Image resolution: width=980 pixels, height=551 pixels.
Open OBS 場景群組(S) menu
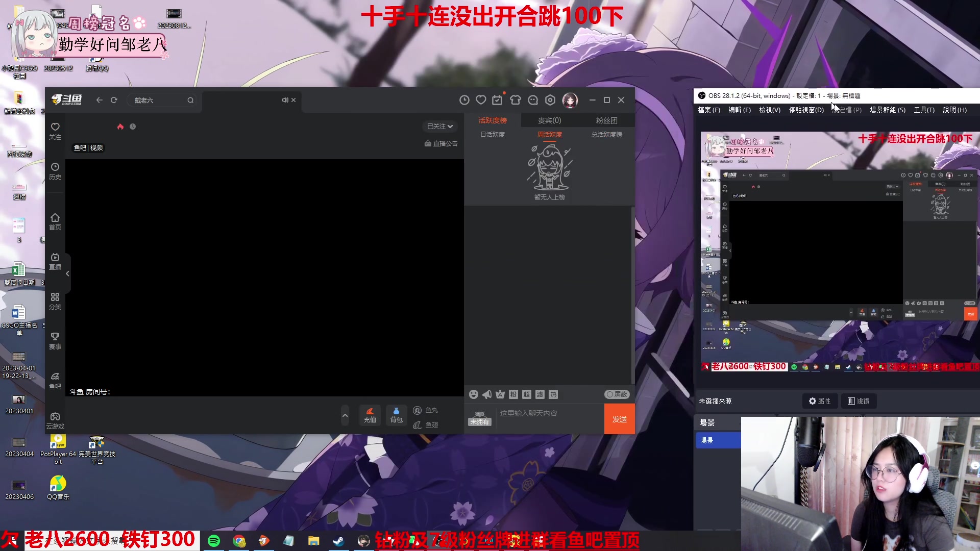[888, 110]
